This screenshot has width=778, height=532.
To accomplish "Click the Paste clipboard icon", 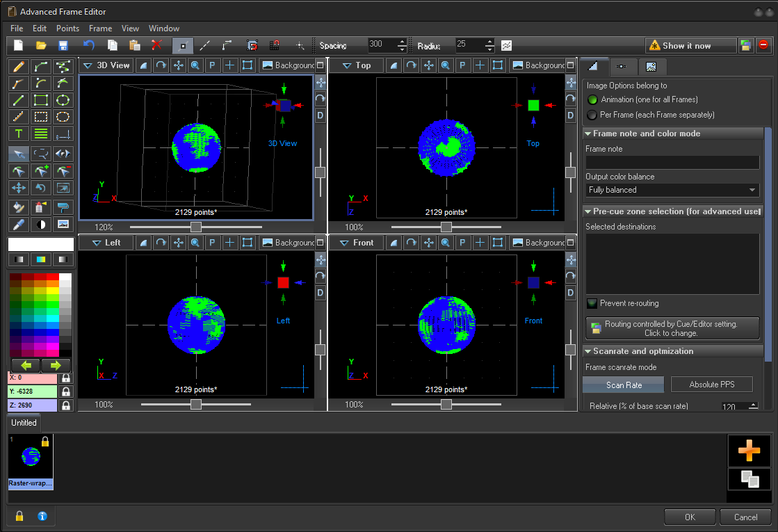I will pos(134,46).
